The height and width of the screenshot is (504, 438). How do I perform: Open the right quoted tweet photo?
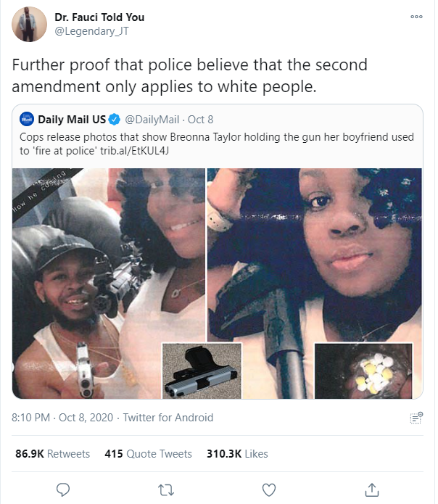click(x=315, y=284)
